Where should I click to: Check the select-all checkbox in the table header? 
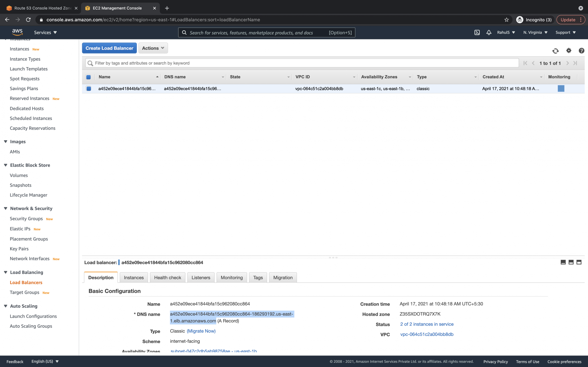coord(88,77)
